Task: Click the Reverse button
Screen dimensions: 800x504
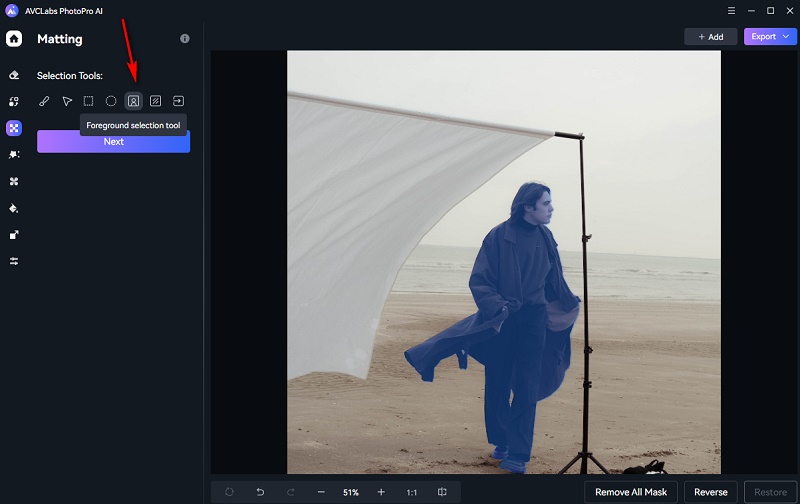Action: 711,492
